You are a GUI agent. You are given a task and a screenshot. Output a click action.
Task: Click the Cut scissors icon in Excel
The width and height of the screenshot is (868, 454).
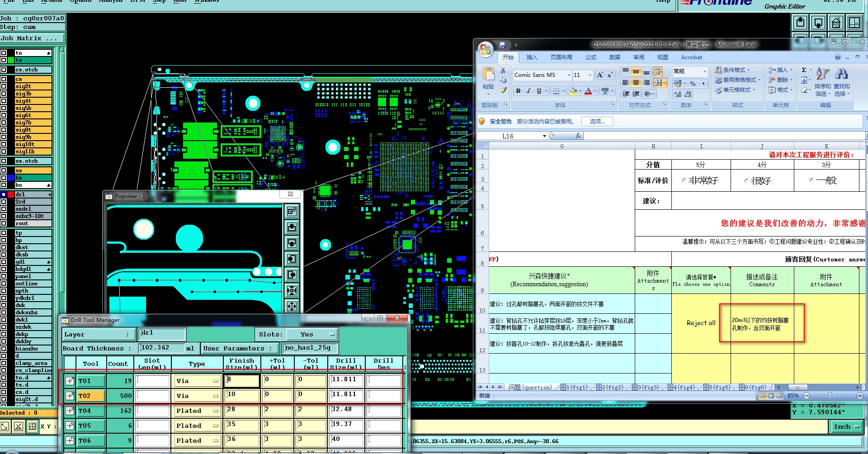503,71
